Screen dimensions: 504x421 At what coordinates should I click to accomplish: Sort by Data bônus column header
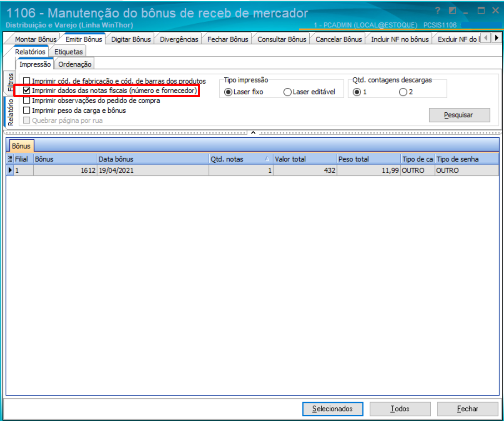point(153,159)
